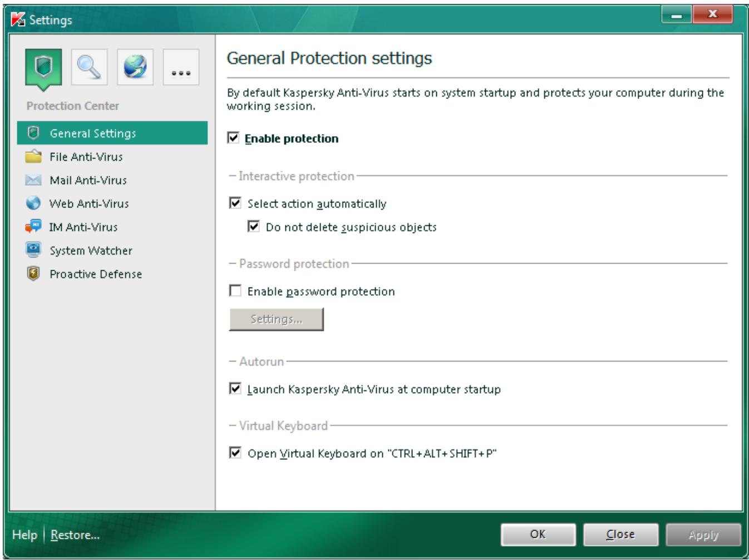Viewport: 749px width, 560px height.
Task: Open the Scan magnifying glass section
Action: click(x=89, y=67)
